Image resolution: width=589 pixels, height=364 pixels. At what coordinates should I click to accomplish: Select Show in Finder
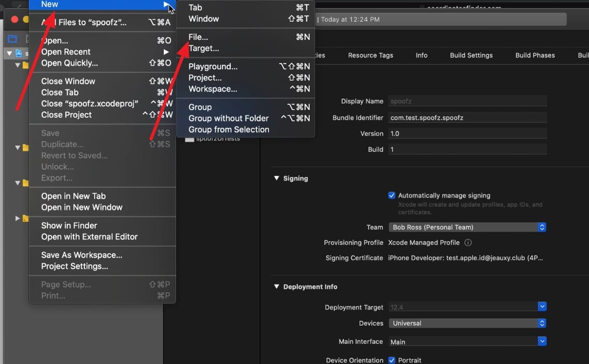(102, 226)
